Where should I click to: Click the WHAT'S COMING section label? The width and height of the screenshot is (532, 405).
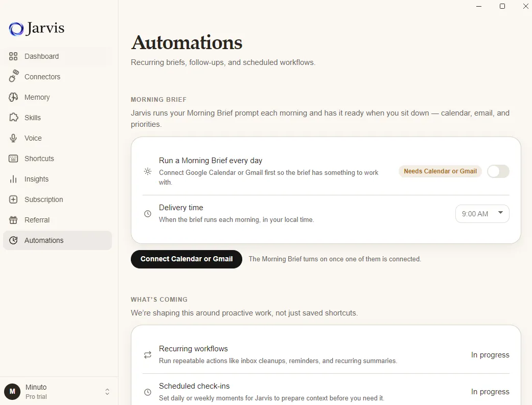[x=159, y=300]
